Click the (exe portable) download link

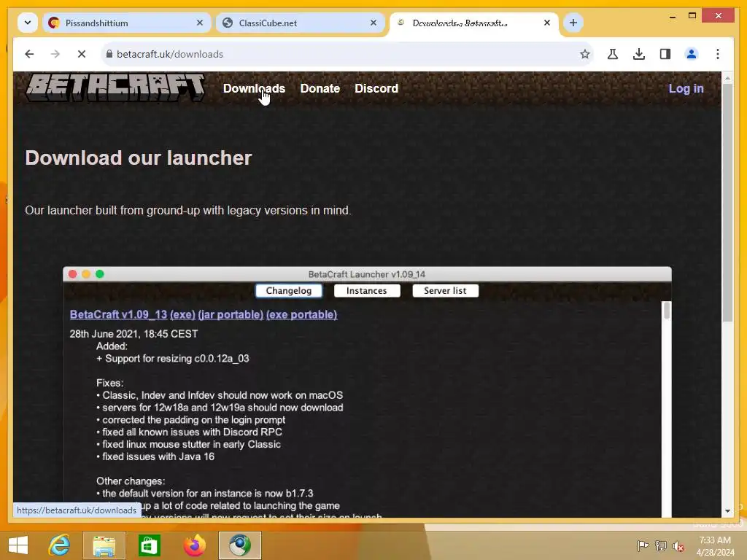301,315
